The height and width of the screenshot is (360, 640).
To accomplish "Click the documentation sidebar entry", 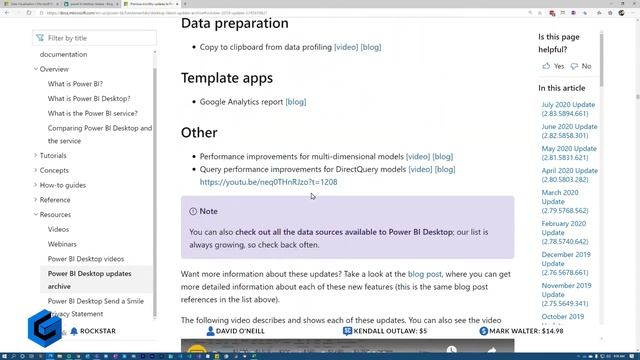I will [63, 54].
